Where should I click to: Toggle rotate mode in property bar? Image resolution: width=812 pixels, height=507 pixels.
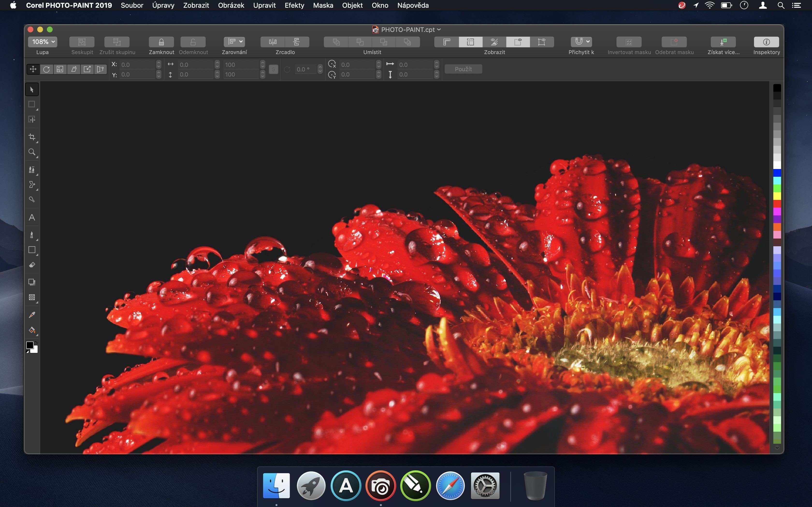pos(46,69)
